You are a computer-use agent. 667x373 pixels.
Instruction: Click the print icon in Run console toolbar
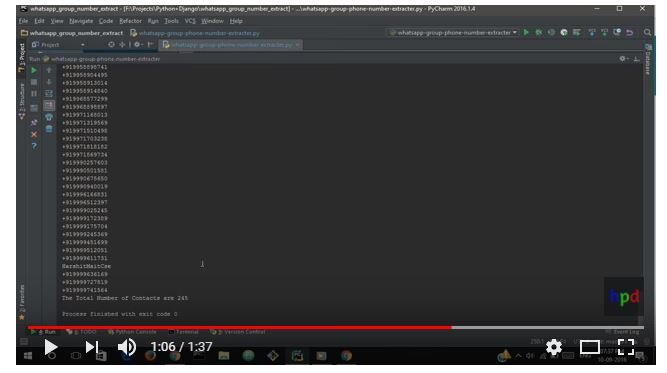click(49, 117)
